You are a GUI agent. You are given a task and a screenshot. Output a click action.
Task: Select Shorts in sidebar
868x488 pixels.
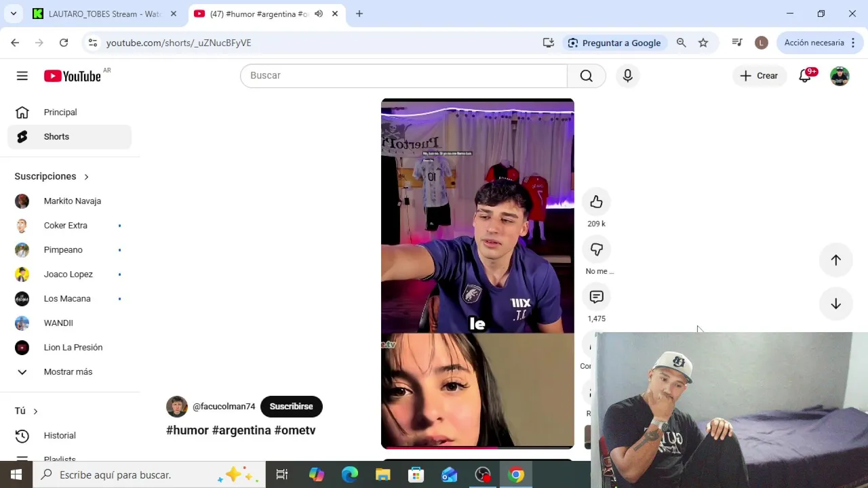(x=69, y=137)
